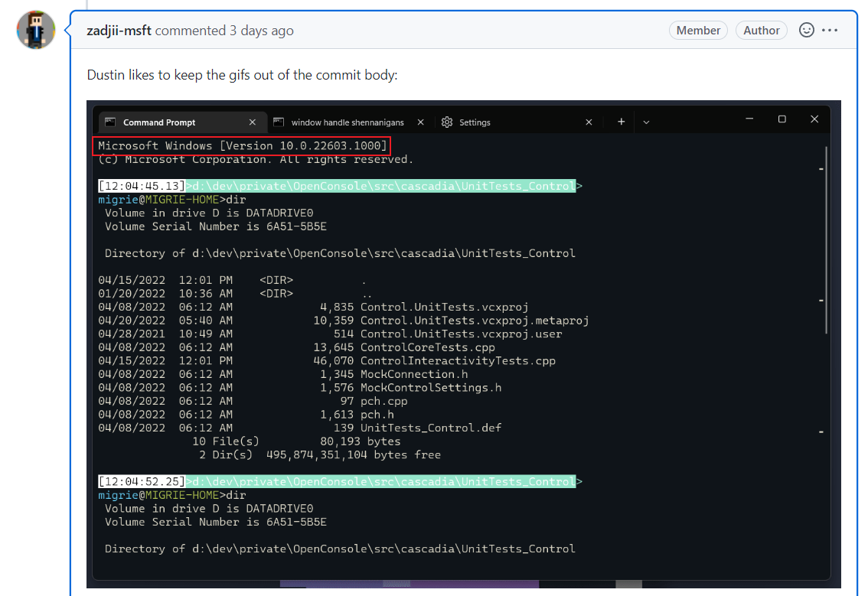
Task: Click the Command Prompt icon on the first tab
Action: point(110,122)
